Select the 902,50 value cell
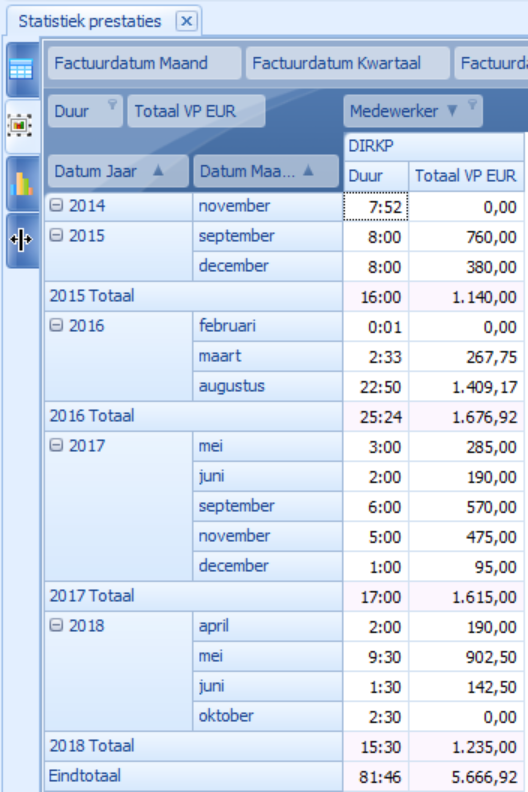Viewport: 528px width, 792px height. 466,657
